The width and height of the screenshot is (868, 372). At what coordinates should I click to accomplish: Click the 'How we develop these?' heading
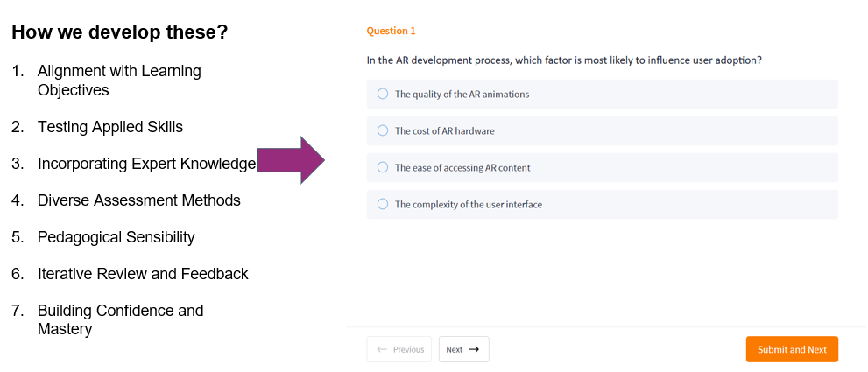(x=120, y=32)
